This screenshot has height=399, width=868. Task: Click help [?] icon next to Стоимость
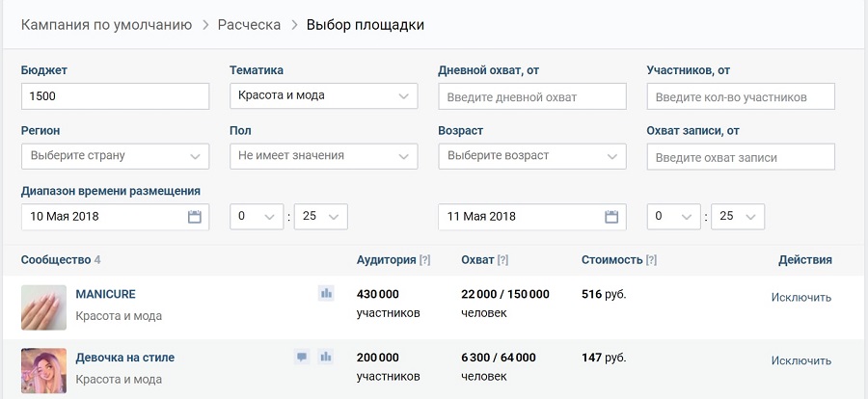pyautogui.click(x=651, y=260)
